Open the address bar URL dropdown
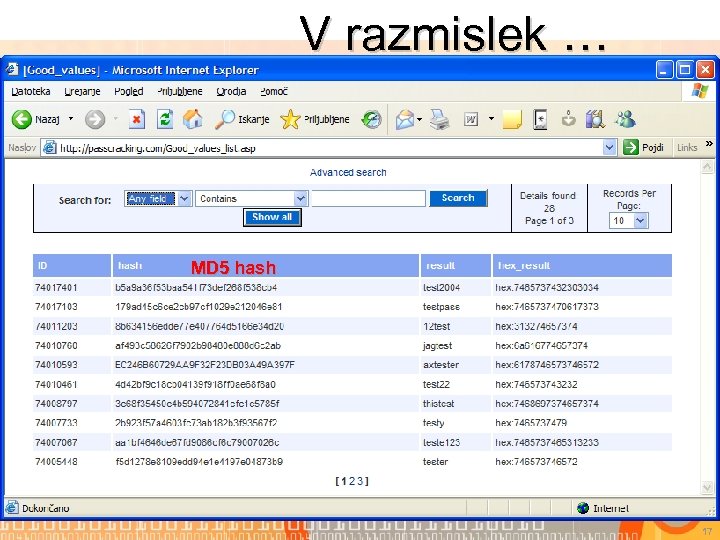This screenshot has height=540, width=720. 609,147
